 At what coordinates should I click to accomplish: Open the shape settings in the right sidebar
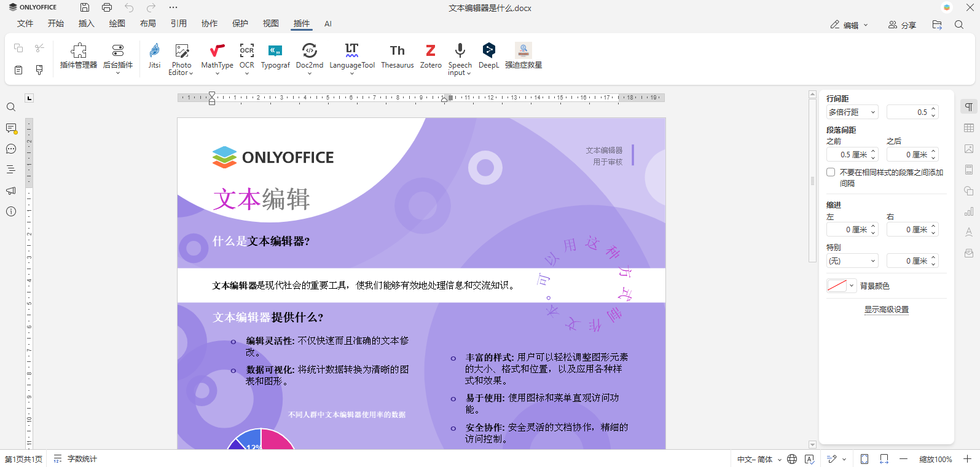[969, 190]
